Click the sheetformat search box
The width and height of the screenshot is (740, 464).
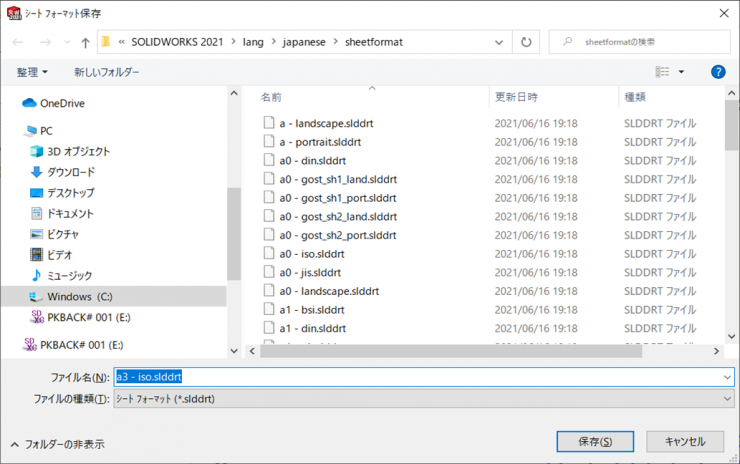coord(639,42)
